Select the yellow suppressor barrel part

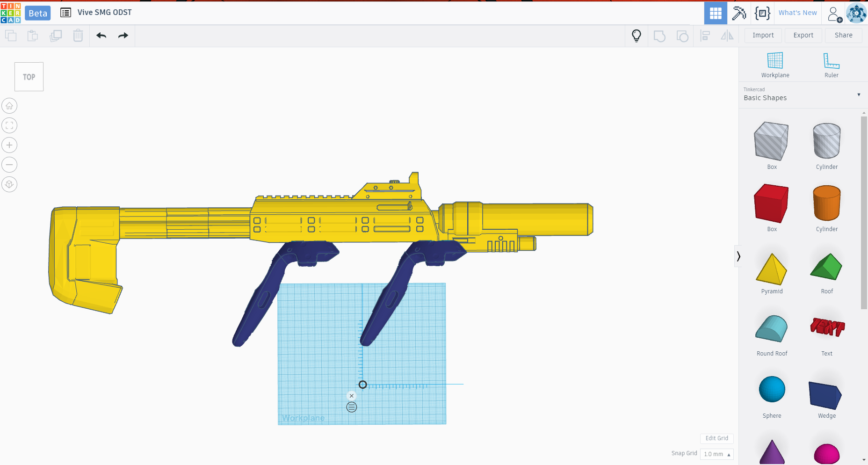click(517, 219)
